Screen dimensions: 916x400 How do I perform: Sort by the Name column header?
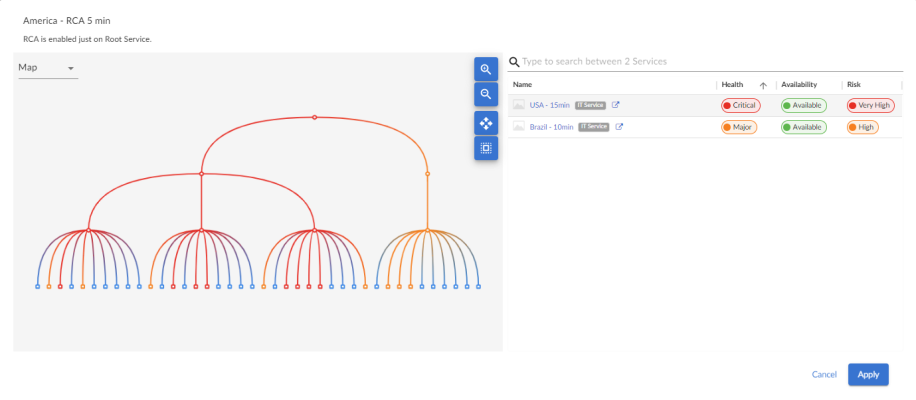522,85
